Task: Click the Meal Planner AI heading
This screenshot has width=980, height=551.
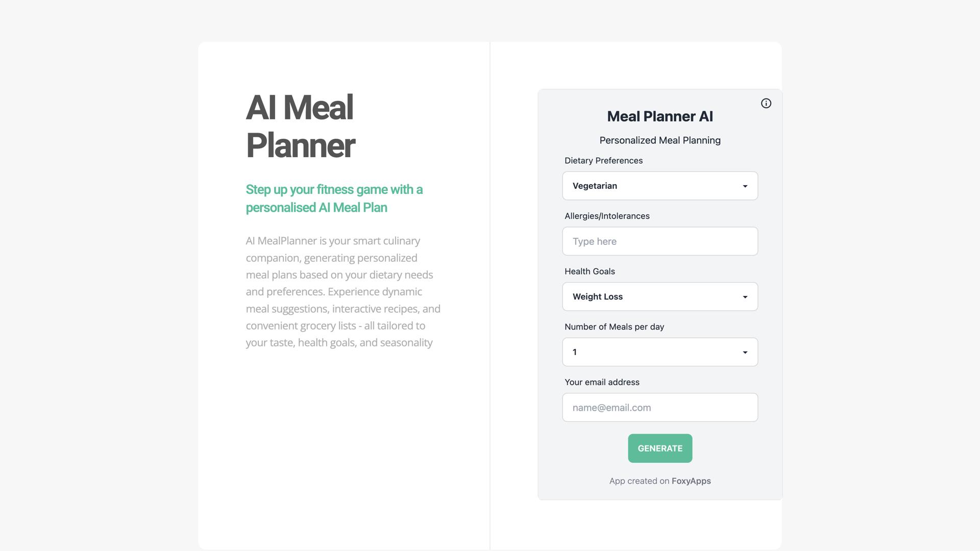Action: pos(659,116)
